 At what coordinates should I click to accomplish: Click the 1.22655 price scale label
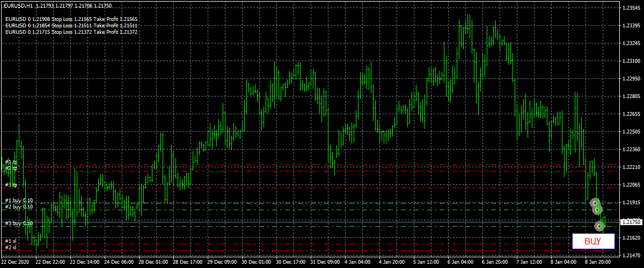631,114
